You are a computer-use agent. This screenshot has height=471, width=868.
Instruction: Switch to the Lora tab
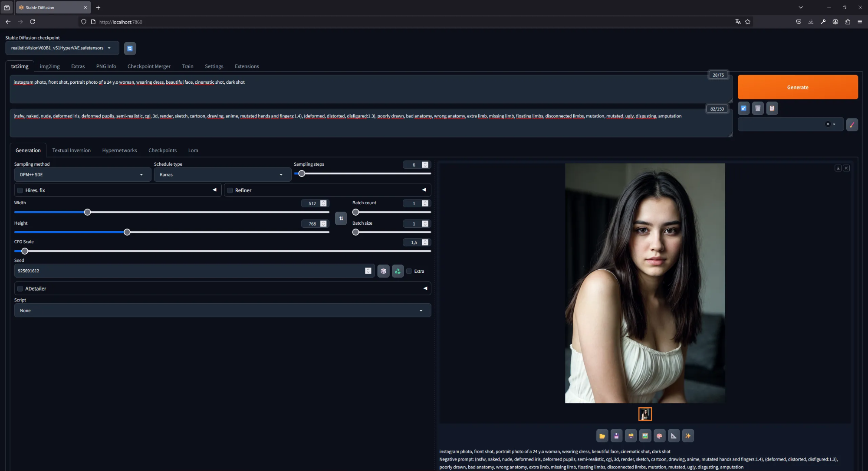[193, 150]
